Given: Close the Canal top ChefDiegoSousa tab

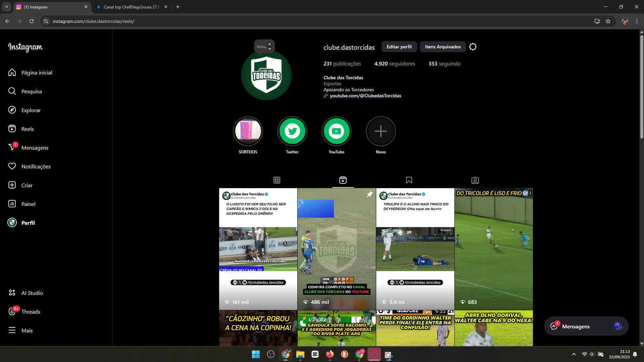Looking at the screenshot, I should (x=166, y=7).
